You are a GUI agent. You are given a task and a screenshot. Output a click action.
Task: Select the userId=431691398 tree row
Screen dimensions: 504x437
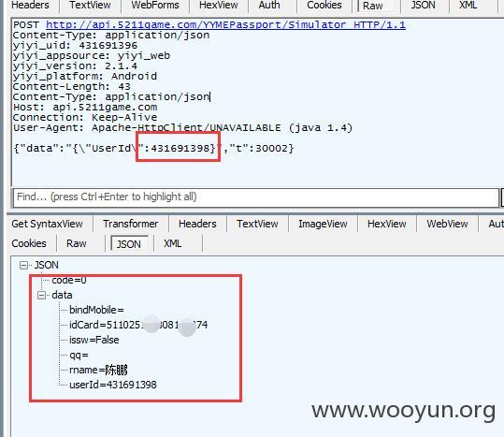(113, 385)
